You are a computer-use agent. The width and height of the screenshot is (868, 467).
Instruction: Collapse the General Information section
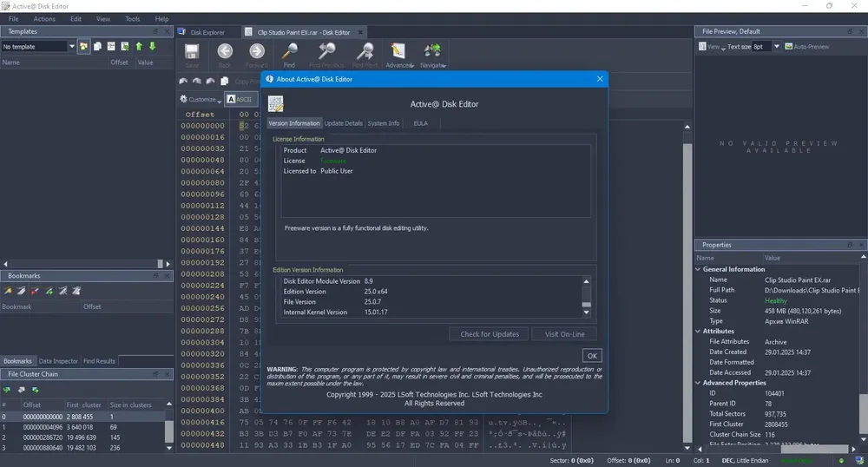pyautogui.click(x=698, y=269)
